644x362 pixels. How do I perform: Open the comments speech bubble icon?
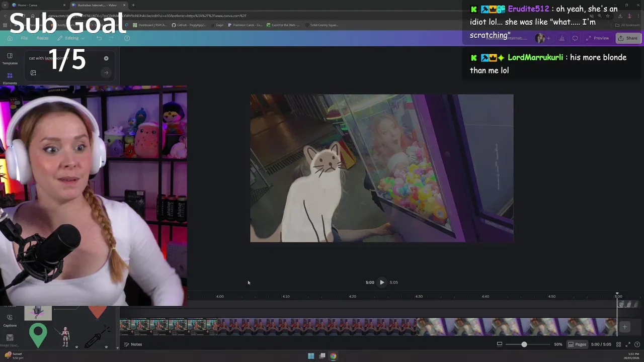coord(575,38)
